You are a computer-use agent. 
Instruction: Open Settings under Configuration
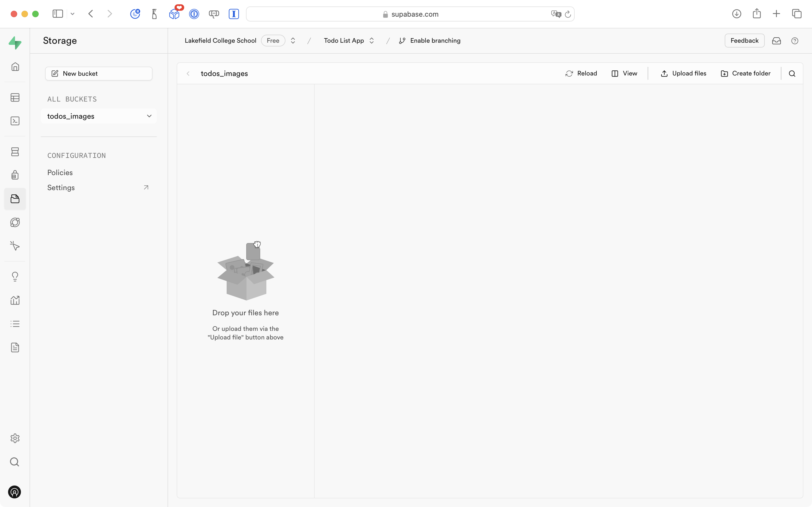pos(61,187)
